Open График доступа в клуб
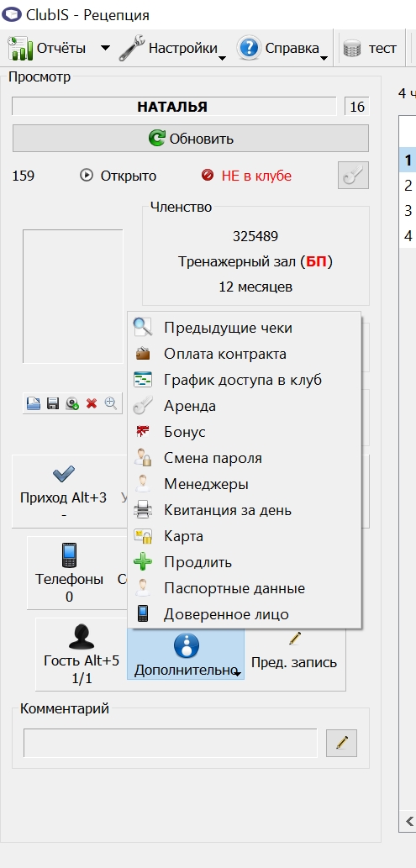This screenshot has height=868, width=416. point(245,380)
